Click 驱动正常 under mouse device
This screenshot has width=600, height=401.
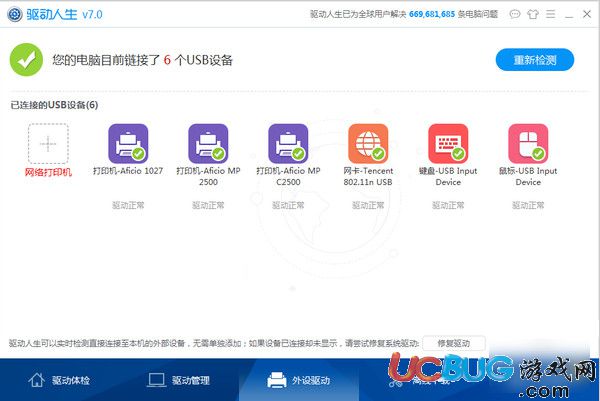(x=528, y=205)
